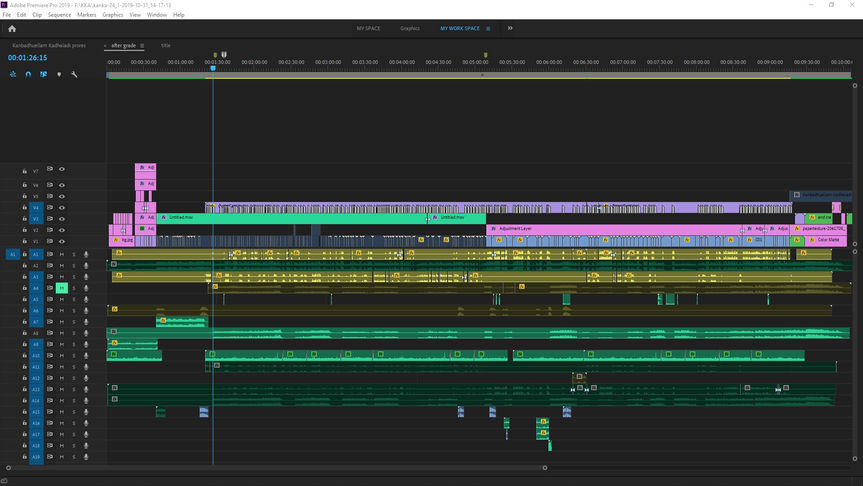The height and width of the screenshot is (486, 863).
Task: Solo audio track A13
Action: [74, 389]
